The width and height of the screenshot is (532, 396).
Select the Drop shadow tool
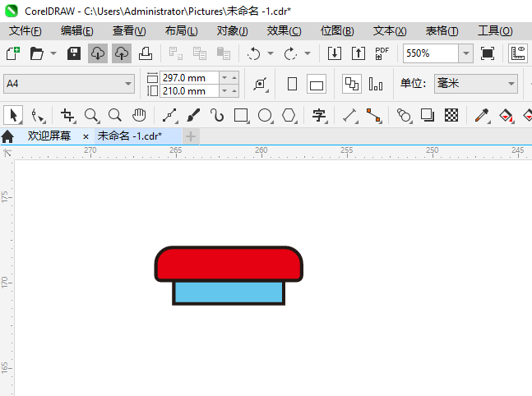tap(428, 115)
